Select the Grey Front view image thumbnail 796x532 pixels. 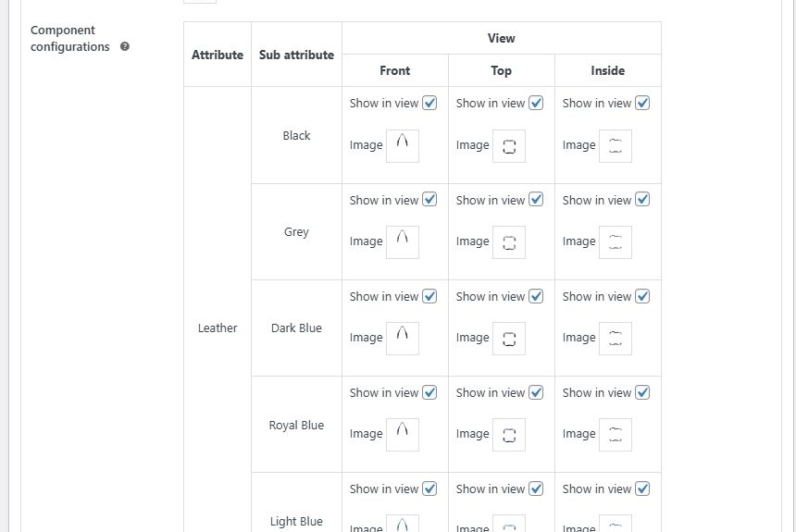pyautogui.click(x=403, y=241)
